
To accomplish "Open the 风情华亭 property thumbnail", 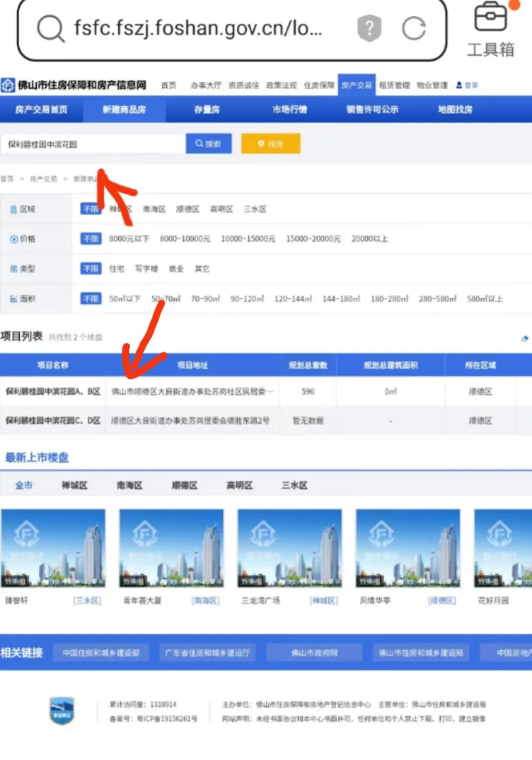I will pos(408,548).
